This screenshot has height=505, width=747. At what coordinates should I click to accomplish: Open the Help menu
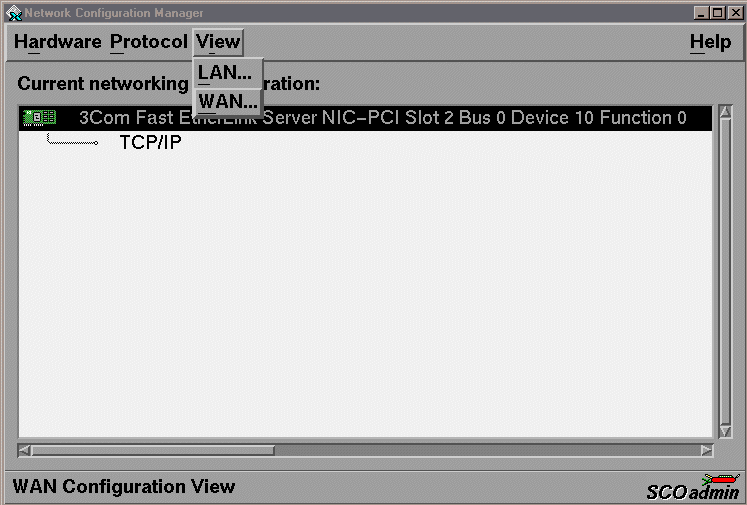[710, 42]
